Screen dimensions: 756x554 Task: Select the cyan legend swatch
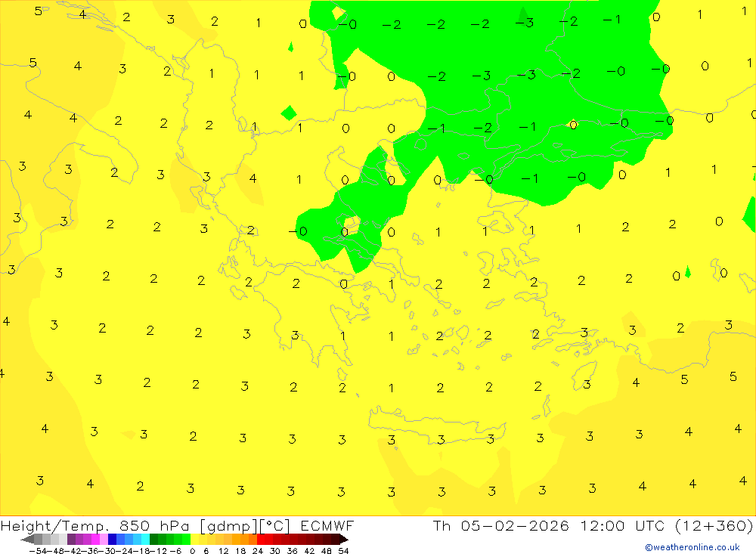pyautogui.click(x=145, y=540)
